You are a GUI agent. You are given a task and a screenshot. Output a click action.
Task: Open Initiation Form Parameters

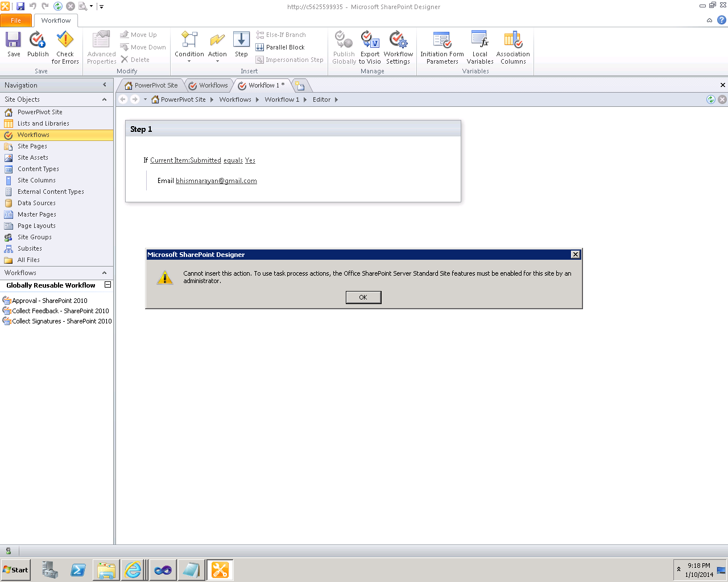click(442, 48)
